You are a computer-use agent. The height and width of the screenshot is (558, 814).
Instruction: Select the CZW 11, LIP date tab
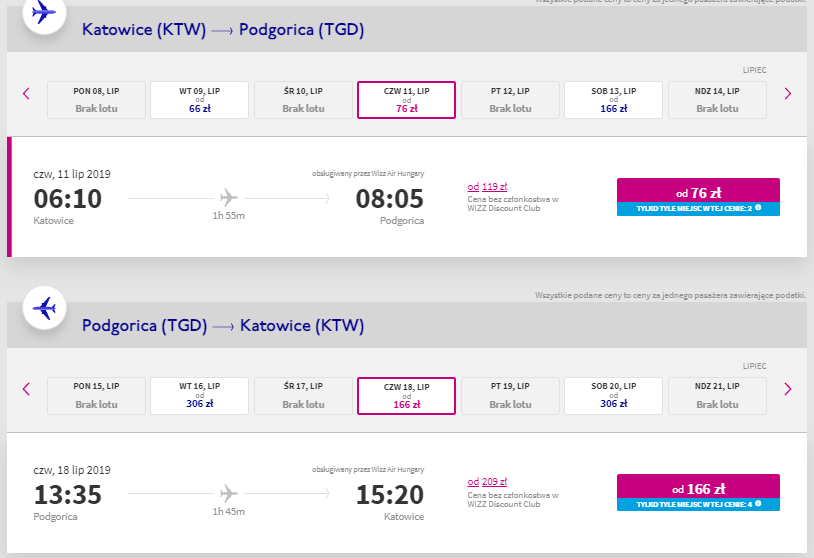point(406,100)
